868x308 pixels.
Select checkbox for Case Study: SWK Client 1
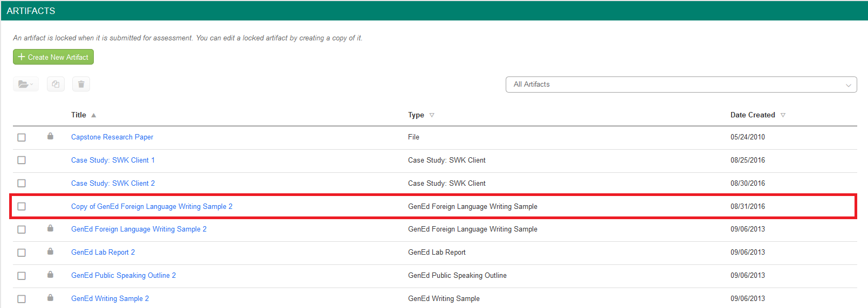(x=22, y=160)
